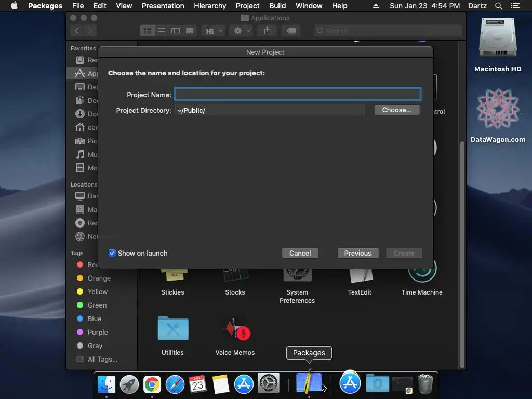Select System Preferences label in Finder
The height and width of the screenshot is (399, 532).
tap(297, 296)
